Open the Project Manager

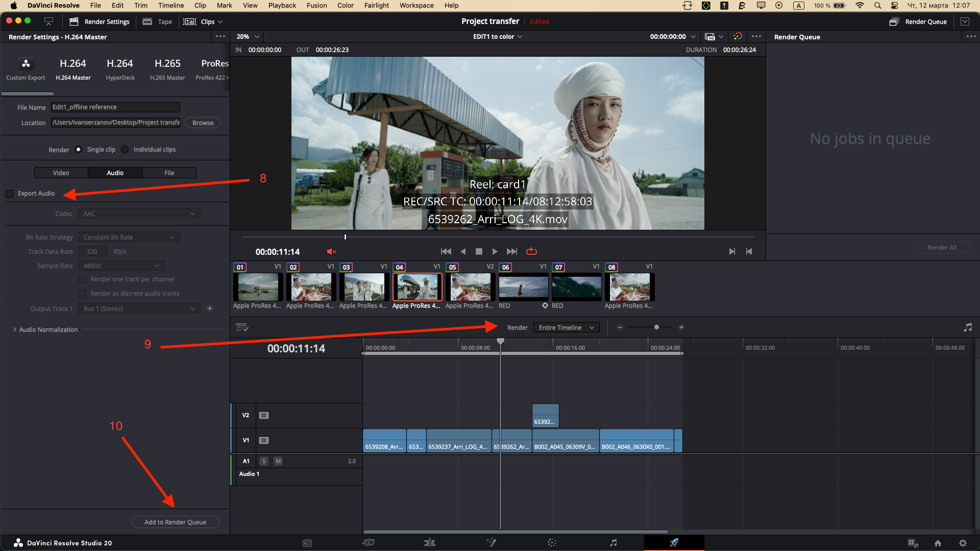click(938, 543)
